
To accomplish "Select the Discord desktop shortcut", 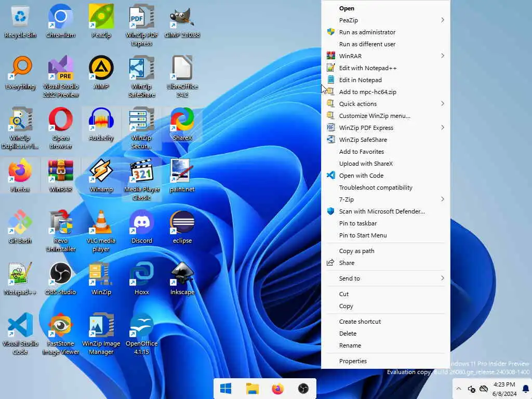I will tap(141, 227).
